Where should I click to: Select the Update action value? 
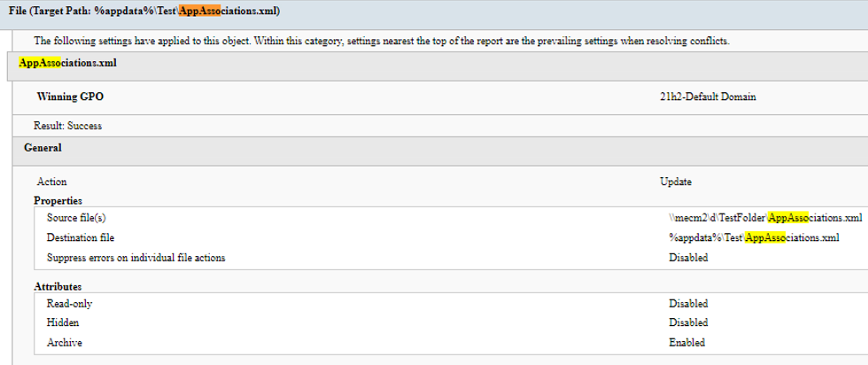coord(676,181)
